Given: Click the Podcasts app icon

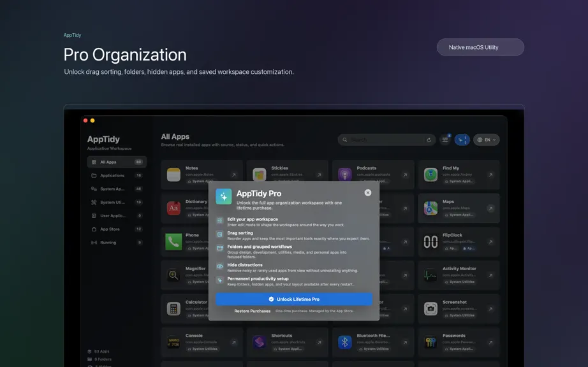Looking at the screenshot, I should coord(345,175).
